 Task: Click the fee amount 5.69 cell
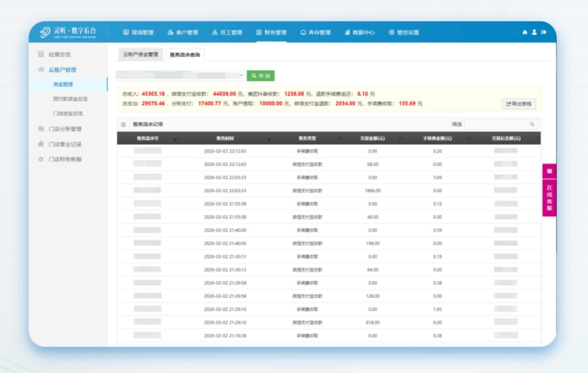pyautogui.click(x=438, y=178)
